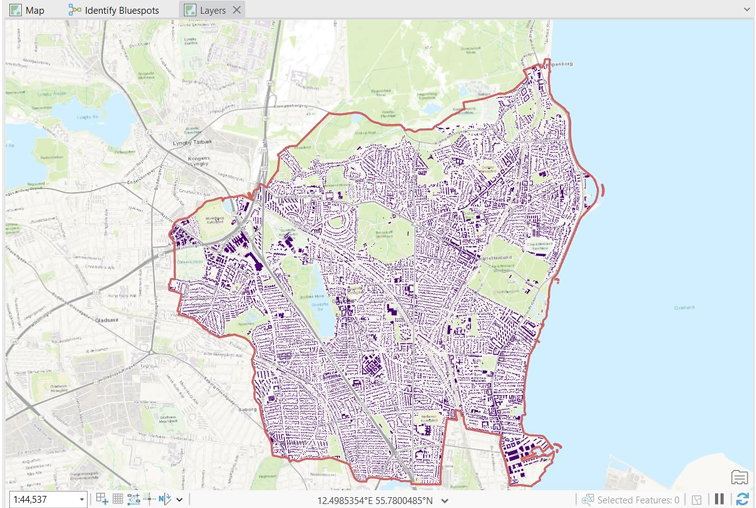Switch to the Identify Bluespots tab

click(114, 10)
